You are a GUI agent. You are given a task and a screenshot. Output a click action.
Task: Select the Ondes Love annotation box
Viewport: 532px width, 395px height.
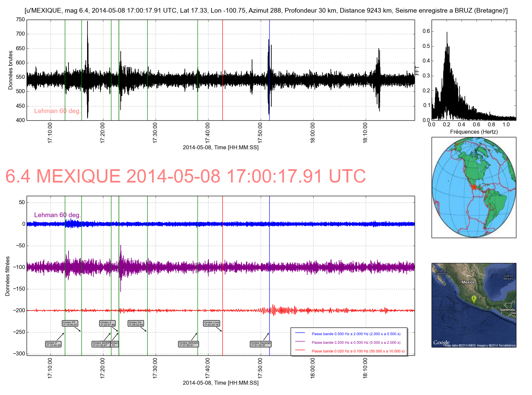(211, 323)
